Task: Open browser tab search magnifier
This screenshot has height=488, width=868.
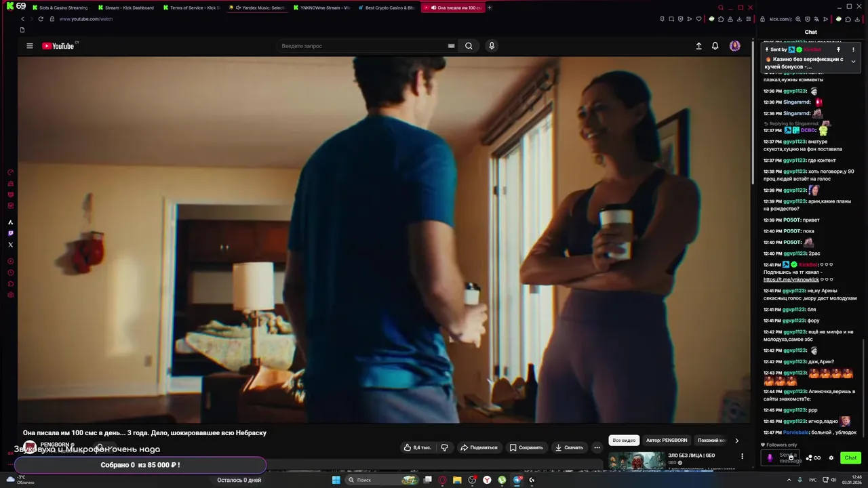Action: click(x=721, y=7)
